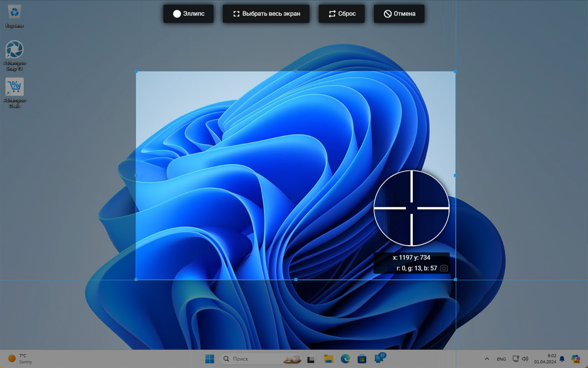Image resolution: width=588 pixels, height=368 pixels.
Task: Open Task View on the taskbar
Action: [310, 359]
